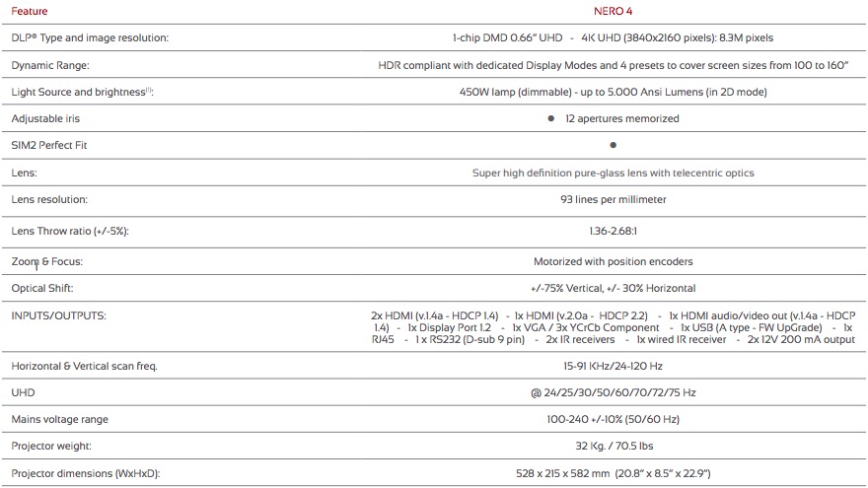Click the SIM2 Perfect Fit bullet dot
The width and height of the screenshot is (868, 488).
[613, 145]
